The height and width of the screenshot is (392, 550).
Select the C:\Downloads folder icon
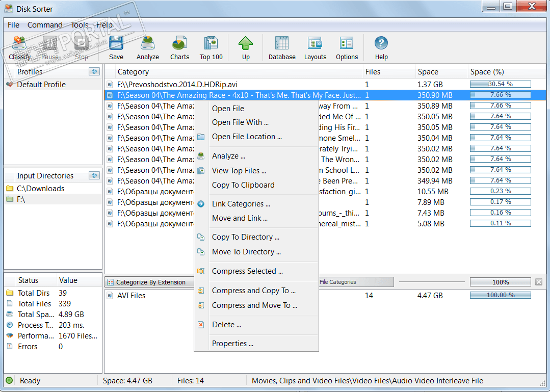10,188
